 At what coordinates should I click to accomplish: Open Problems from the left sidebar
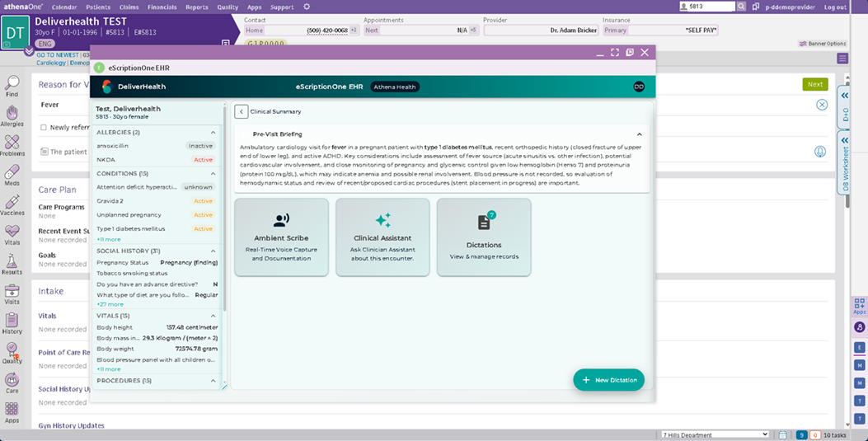(12, 146)
